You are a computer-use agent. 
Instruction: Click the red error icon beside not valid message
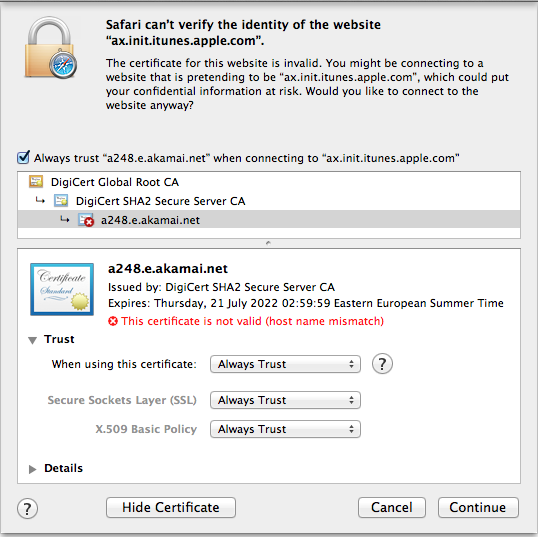pyautogui.click(x=113, y=321)
